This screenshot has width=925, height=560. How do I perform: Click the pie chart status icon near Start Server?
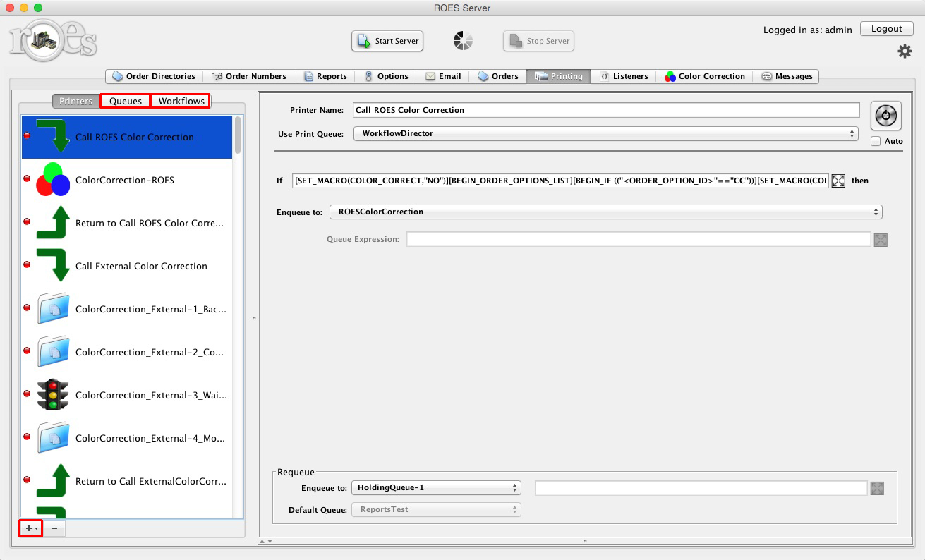463,41
